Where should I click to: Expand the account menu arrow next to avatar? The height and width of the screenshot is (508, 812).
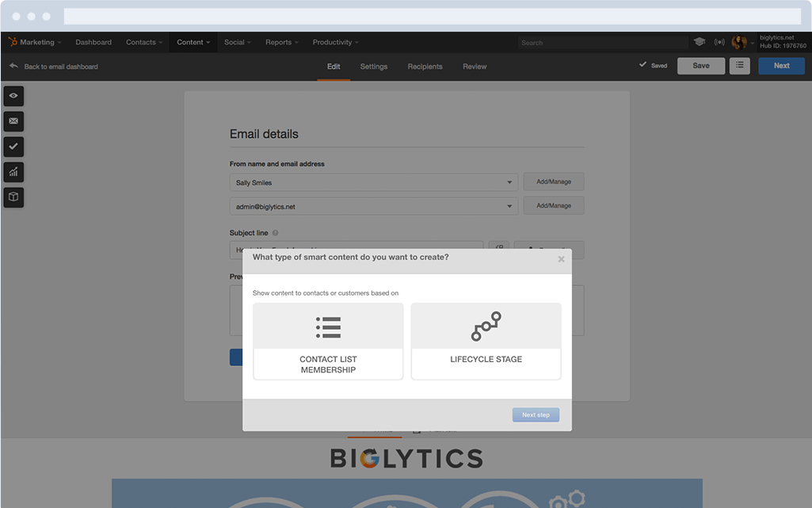[x=751, y=42]
